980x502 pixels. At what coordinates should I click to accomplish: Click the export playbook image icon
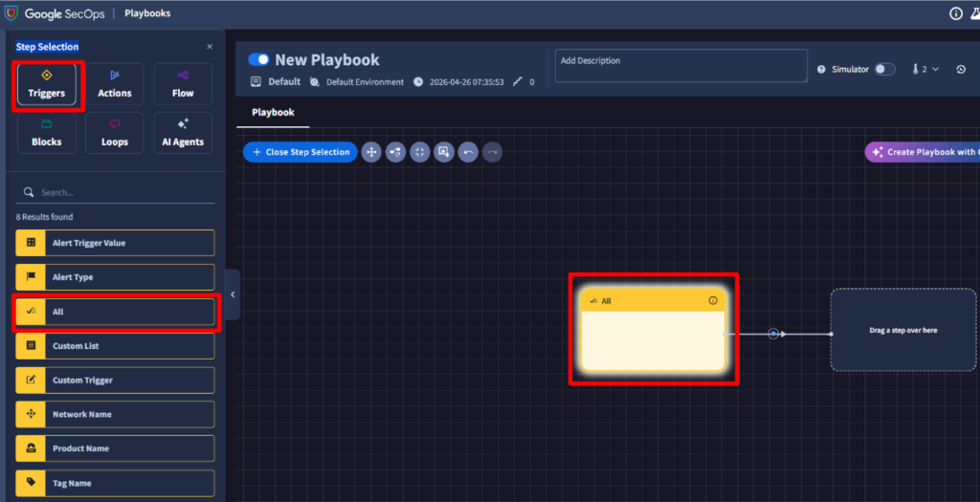pyautogui.click(x=444, y=152)
